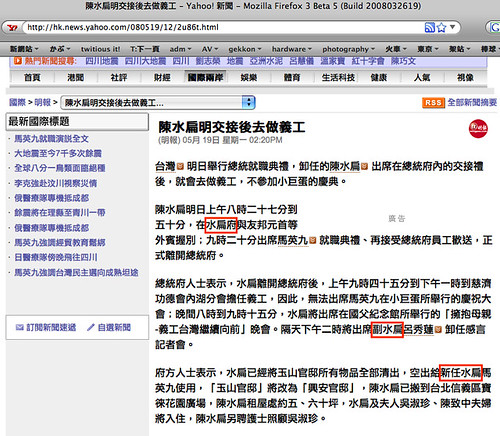Click the search icon next to 呂秀蓮
Screen dimensions: 500x436
[x=438, y=330]
